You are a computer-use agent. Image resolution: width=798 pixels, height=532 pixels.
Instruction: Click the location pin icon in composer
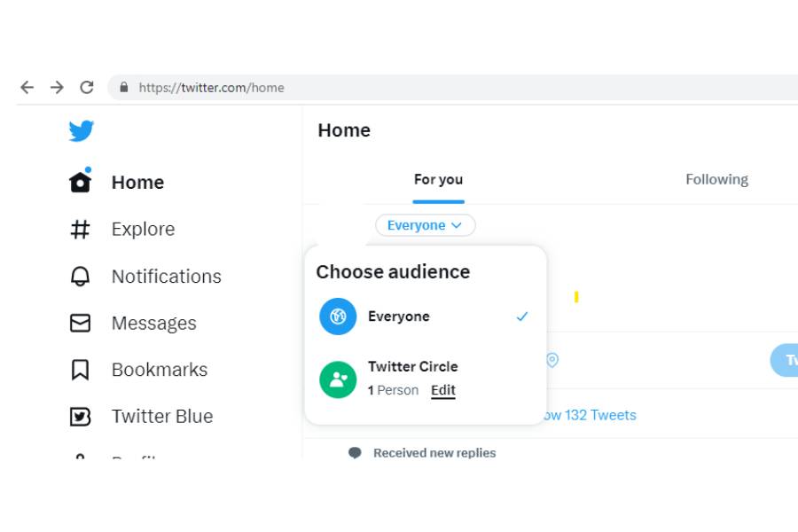(552, 360)
